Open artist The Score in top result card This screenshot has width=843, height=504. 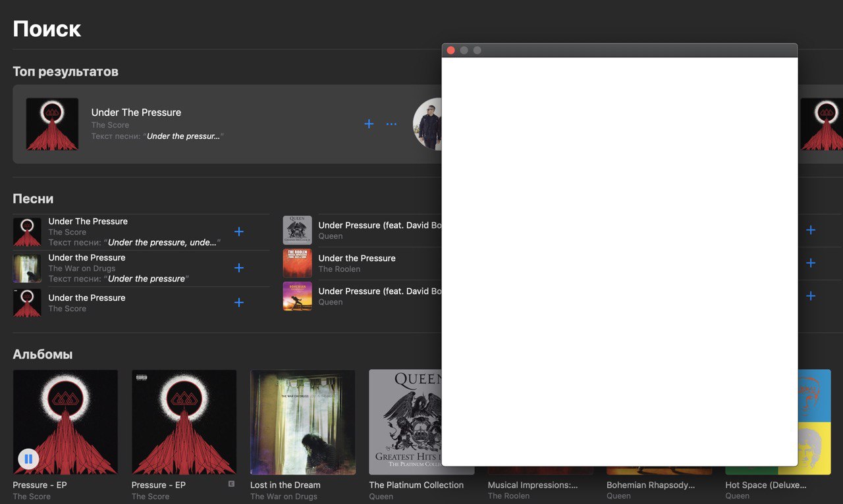pos(110,125)
